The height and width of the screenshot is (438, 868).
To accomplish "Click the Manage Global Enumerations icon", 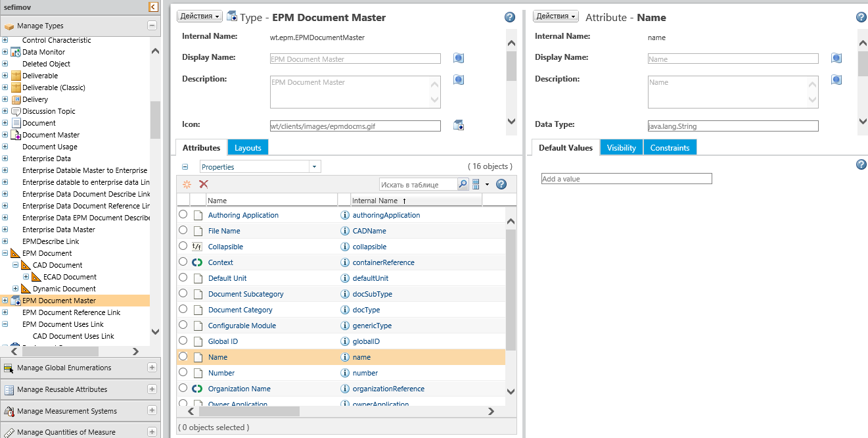I will click(x=9, y=368).
